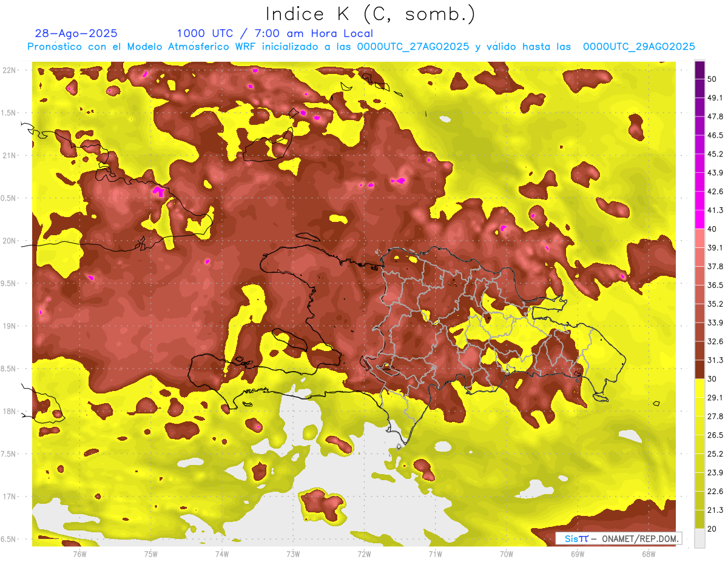Viewport: 728px width, 562px height.
Task: Click the color scale value "40"
Action: click(x=712, y=229)
